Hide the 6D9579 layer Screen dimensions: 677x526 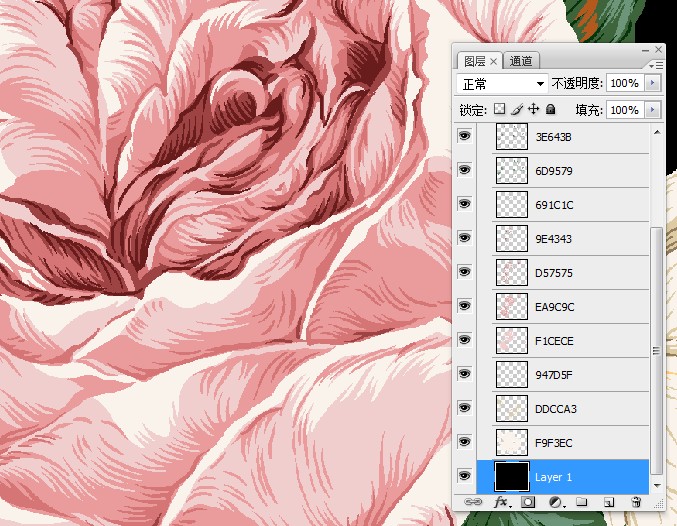(465, 170)
